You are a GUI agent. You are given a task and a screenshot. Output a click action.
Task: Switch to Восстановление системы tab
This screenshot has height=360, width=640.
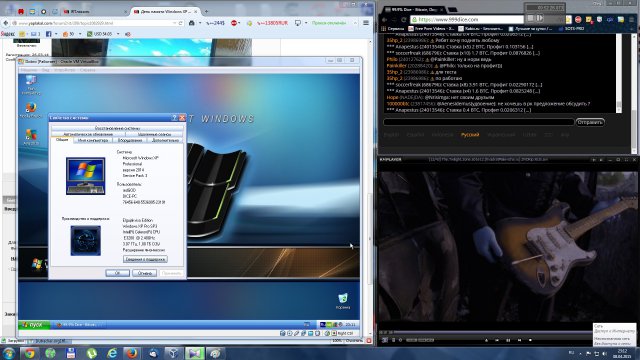click(x=117, y=128)
